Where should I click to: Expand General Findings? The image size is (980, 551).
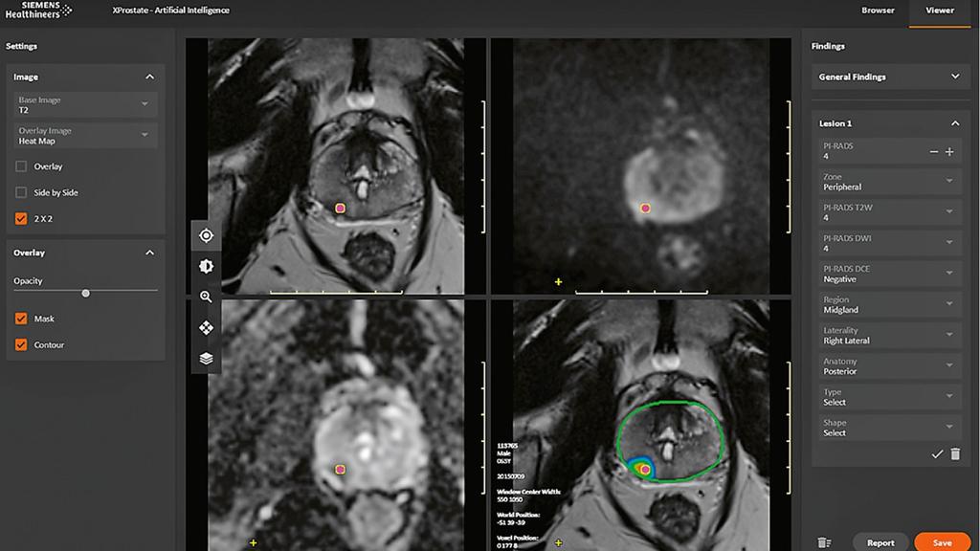[x=890, y=77]
